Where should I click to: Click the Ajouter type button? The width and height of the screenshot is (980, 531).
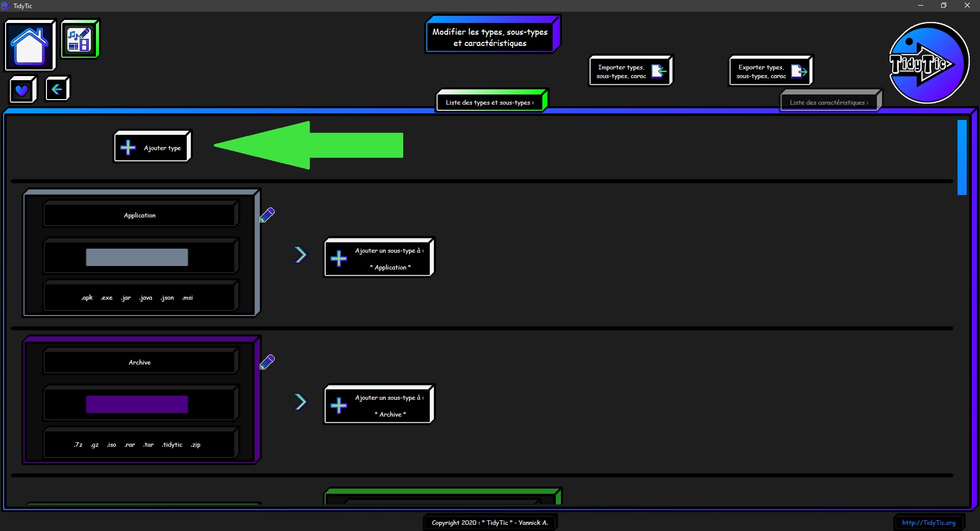[153, 147]
